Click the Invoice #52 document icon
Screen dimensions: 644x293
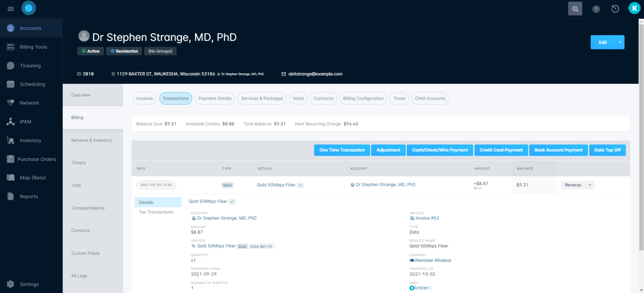pyautogui.click(x=412, y=218)
